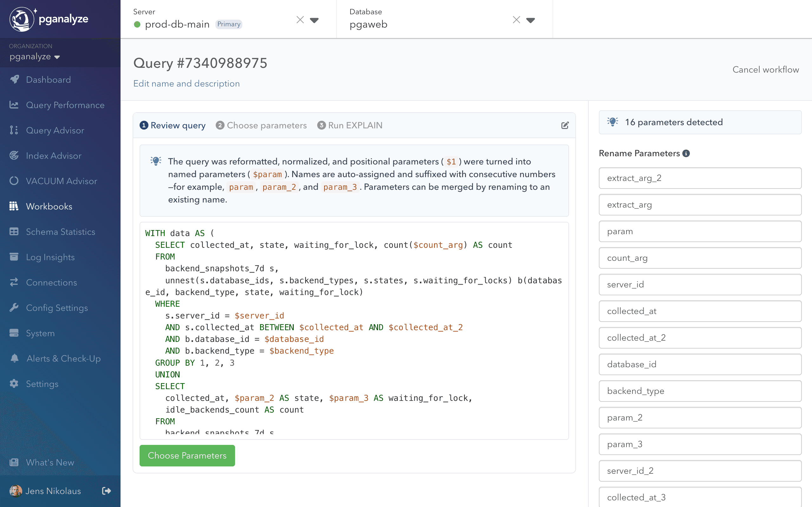Click the extract_arg_2 parameter name field
This screenshot has width=812, height=507.
(700, 178)
